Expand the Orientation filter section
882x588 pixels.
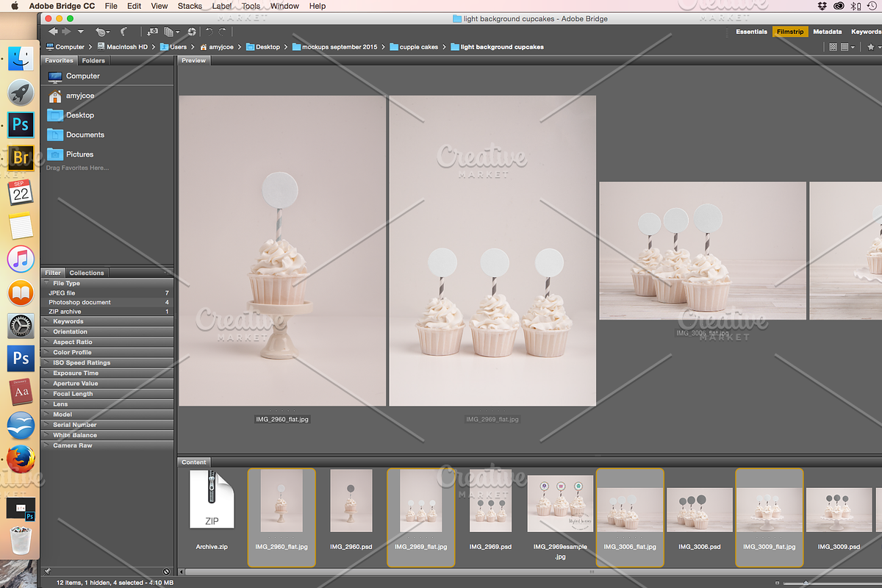pos(107,331)
